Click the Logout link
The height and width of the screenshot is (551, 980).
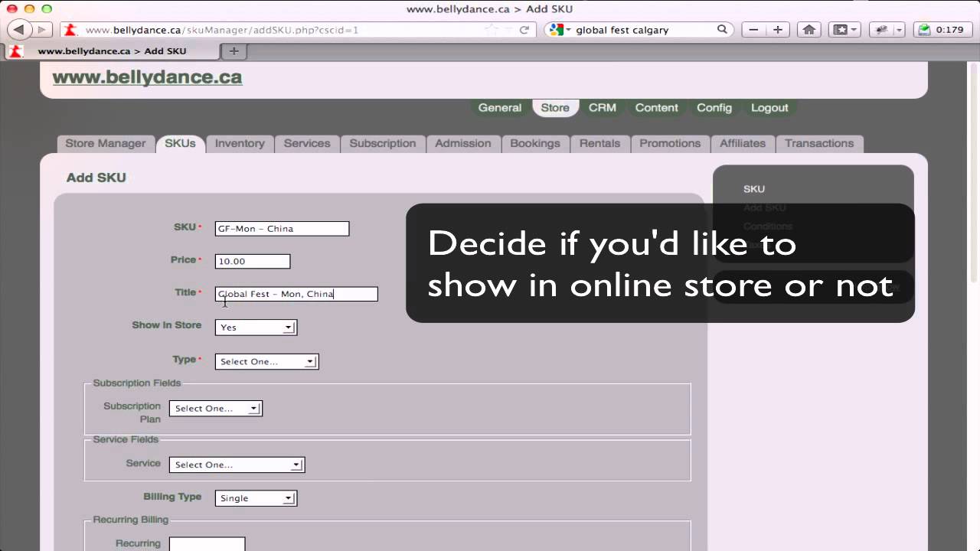769,108
